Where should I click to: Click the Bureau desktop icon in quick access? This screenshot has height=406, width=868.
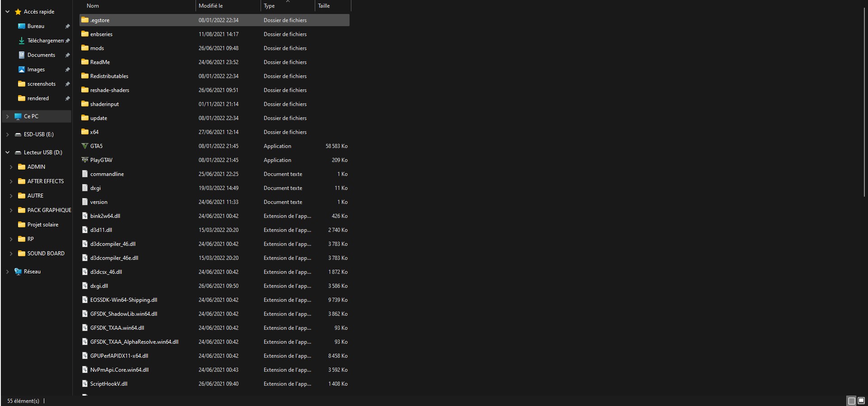point(21,26)
